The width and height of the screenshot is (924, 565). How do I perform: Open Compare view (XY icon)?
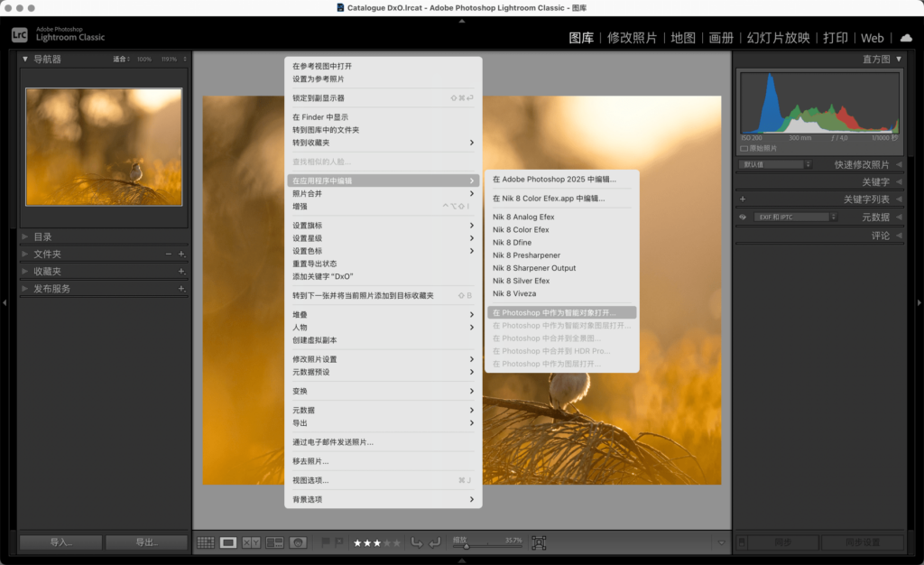coord(251,542)
